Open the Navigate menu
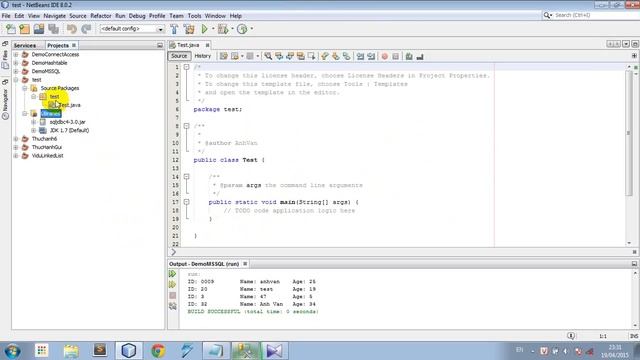 click(54, 16)
